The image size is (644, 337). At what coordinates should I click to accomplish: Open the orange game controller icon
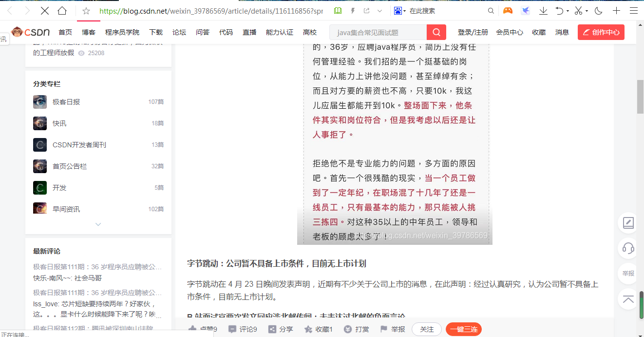(508, 11)
